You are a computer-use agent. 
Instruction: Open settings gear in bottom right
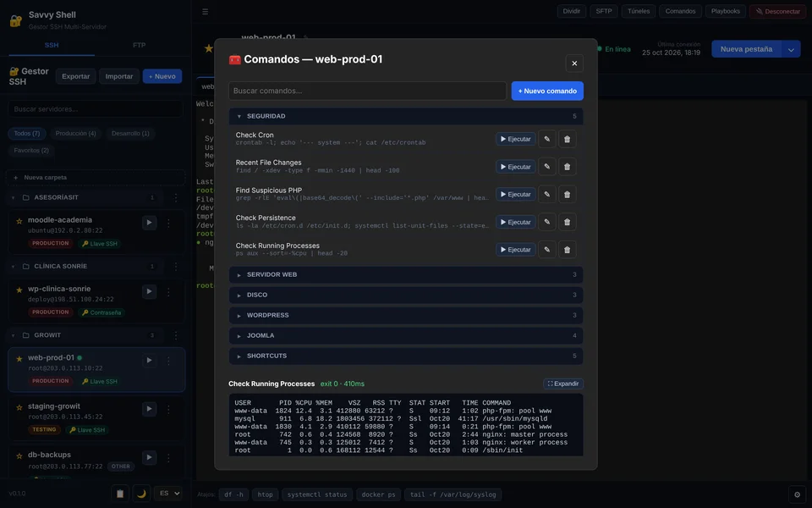tap(797, 494)
